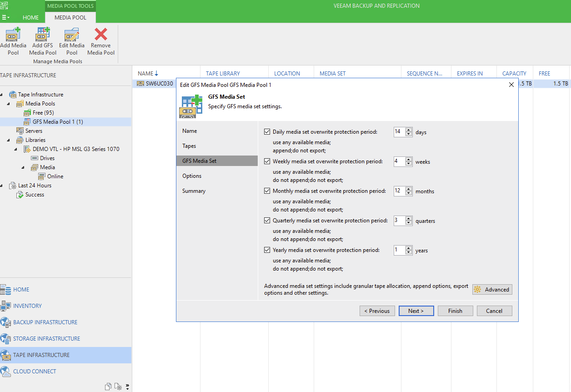Click the Tape Infrastructure tree root icon
571x392 pixels.
13,95
